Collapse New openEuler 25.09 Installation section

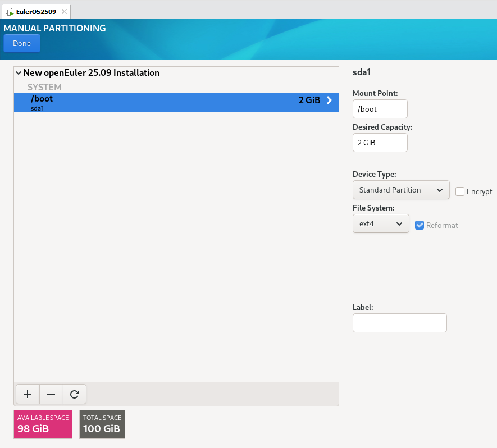(19, 73)
